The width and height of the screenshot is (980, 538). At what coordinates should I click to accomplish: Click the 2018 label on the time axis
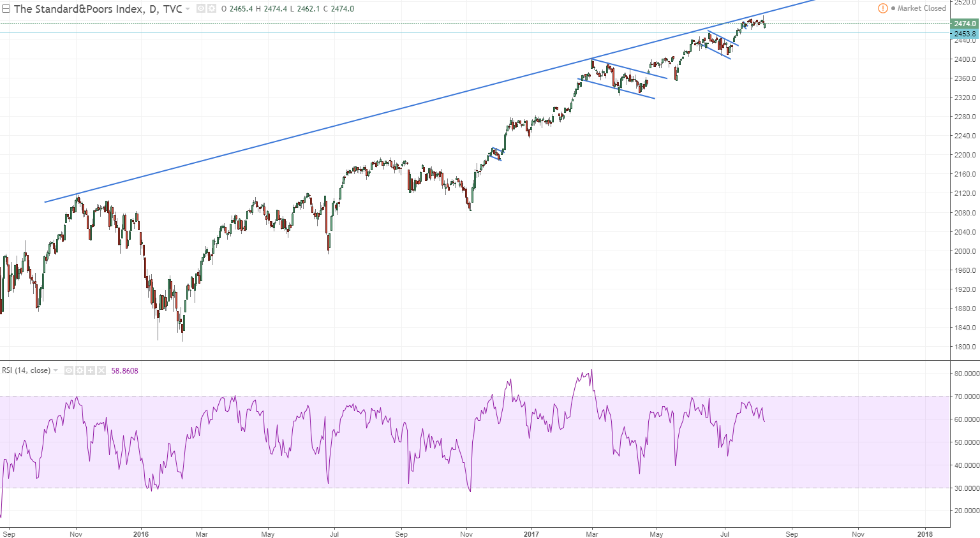pyautogui.click(x=924, y=534)
